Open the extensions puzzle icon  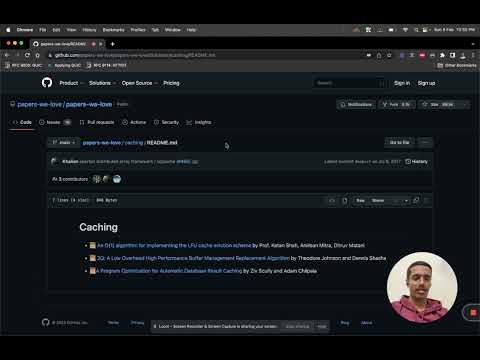tap(442, 55)
